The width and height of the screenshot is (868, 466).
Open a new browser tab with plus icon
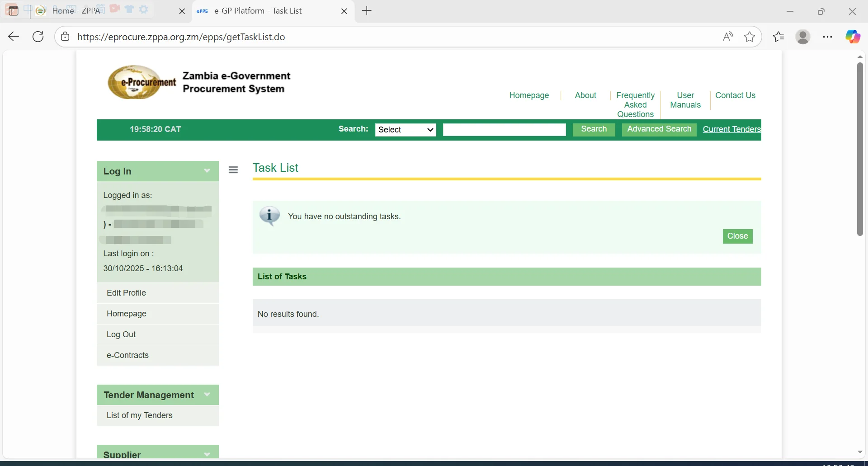[x=367, y=11]
